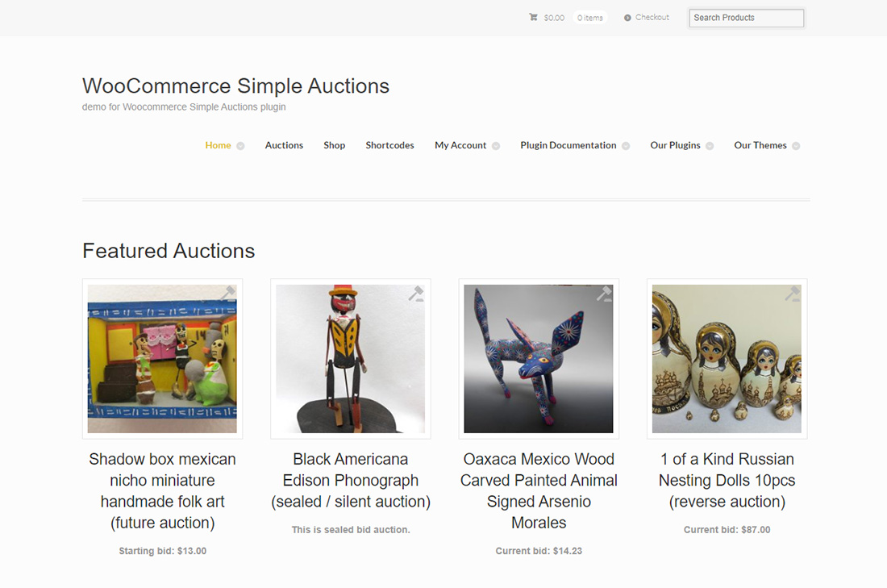Click gavel icon on Oaxaca animal item
Screen dimensions: 887x588
pyautogui.click(x=604, y=294)
